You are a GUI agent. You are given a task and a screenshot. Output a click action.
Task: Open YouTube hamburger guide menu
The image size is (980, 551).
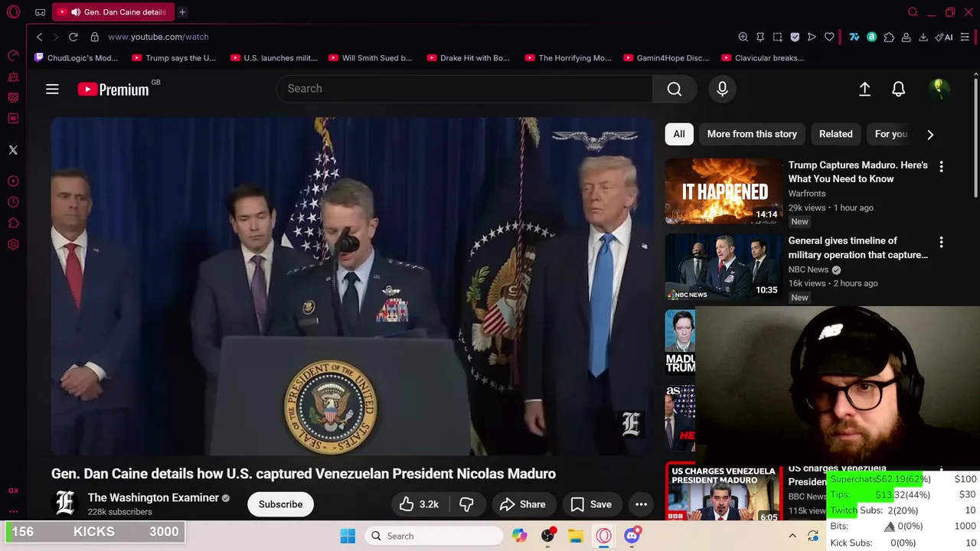pyautogui.click(x=52, y=90)
